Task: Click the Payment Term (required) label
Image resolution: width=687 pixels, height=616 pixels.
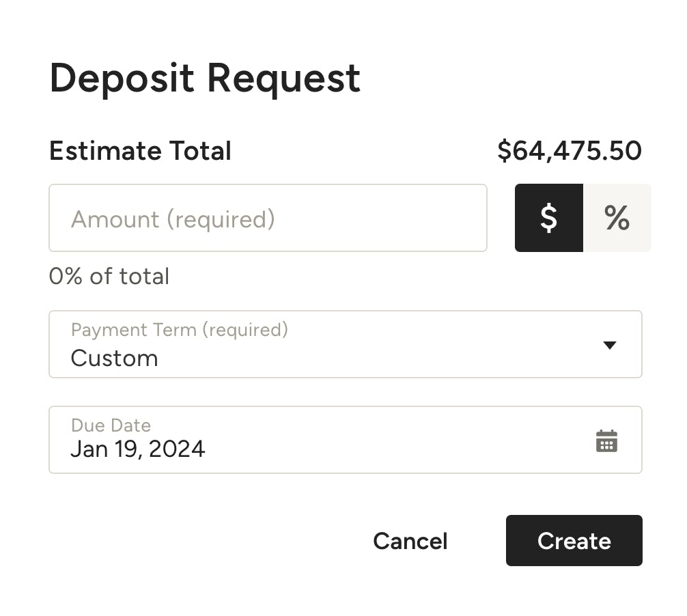Action: click(180, 330)
